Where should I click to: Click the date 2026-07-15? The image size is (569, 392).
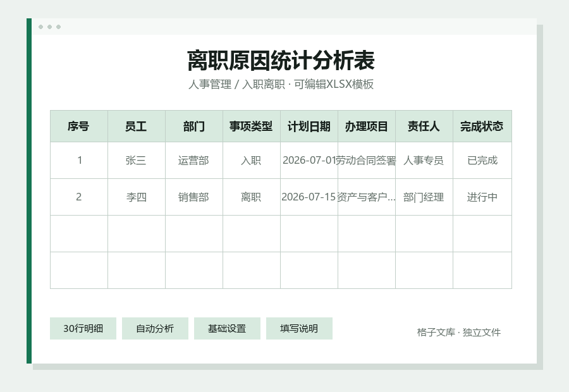point(309,197)
